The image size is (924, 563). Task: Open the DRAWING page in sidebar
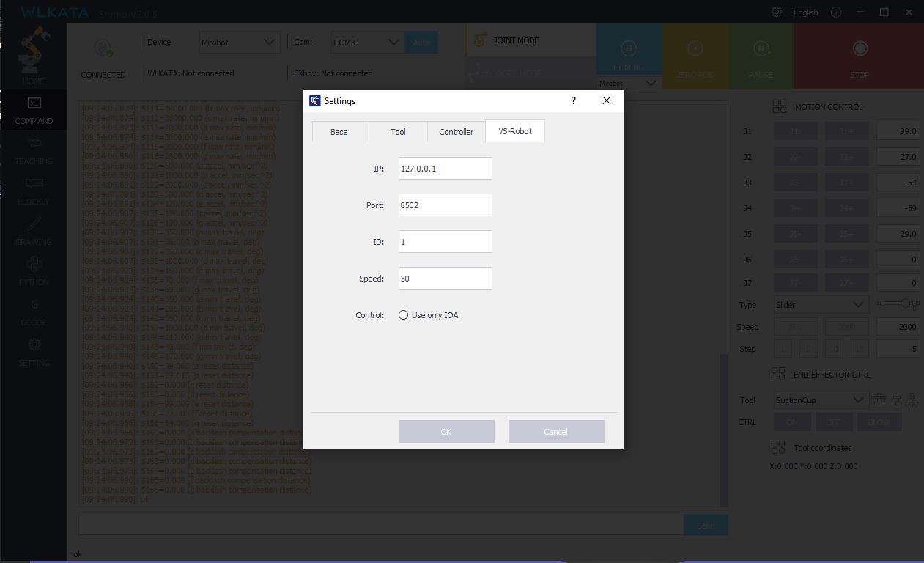[34, 231]
